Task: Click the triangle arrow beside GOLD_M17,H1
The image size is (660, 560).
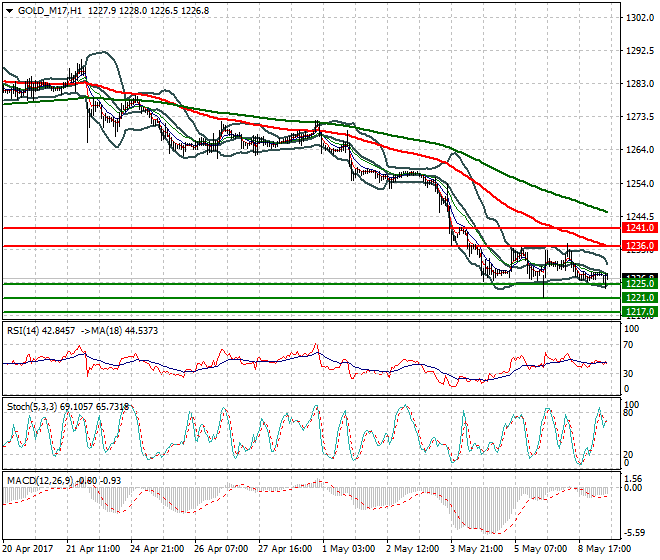Action: click(x=9, y=11)
